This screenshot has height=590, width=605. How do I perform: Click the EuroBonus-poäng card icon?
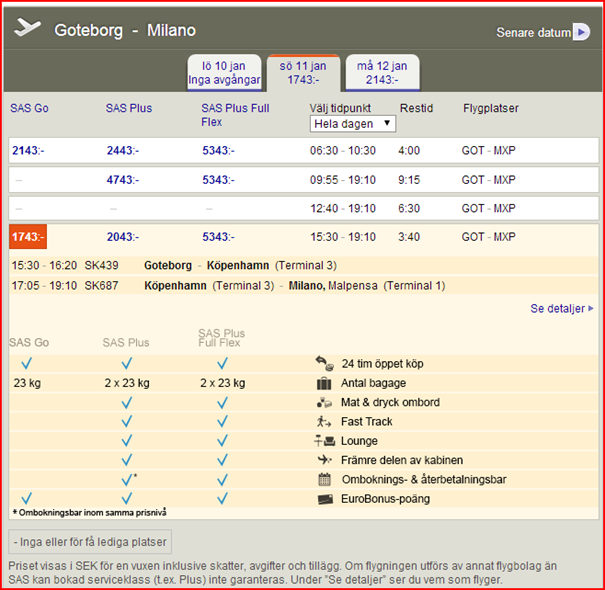click(323, 498)
